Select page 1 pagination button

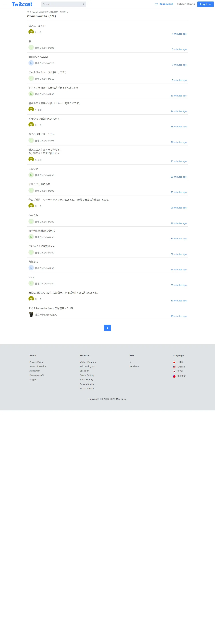point(107,328)
